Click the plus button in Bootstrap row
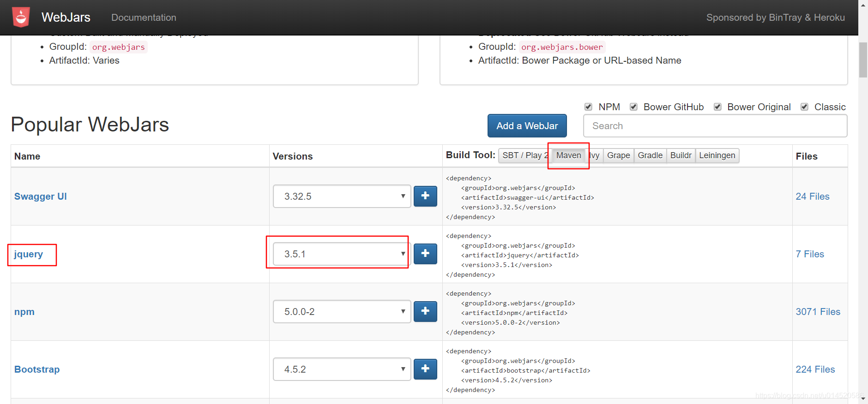The image size is (868, 404). pos(425,369)
